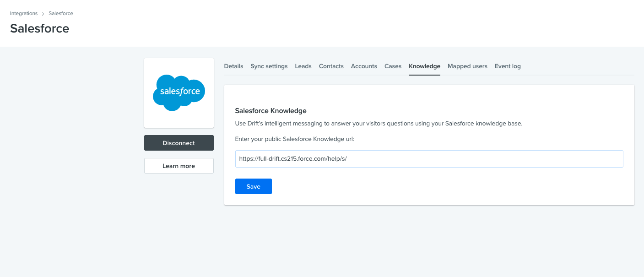Click the 'Enter your public Salesforce Knowledge url' label
644x277 pixels.
pyautogui.click(x=295, y=139)
